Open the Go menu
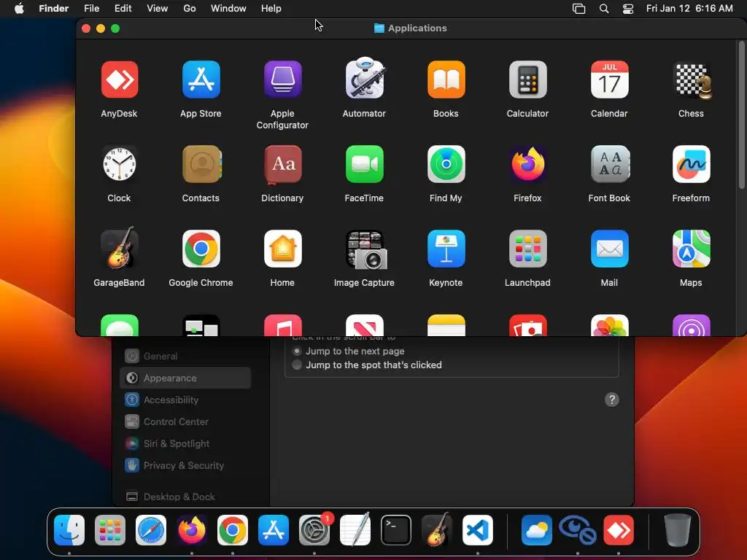Screen dimensions: 747x560 190,9
